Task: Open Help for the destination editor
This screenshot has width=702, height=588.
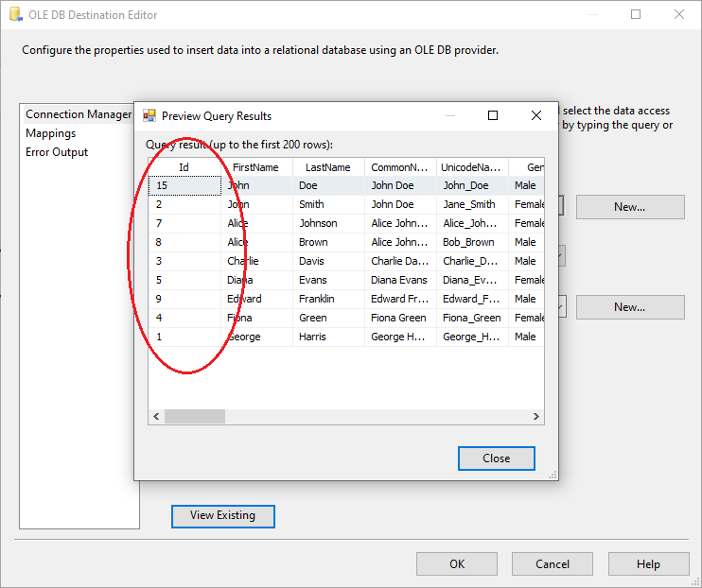Action: coord(648,564)
